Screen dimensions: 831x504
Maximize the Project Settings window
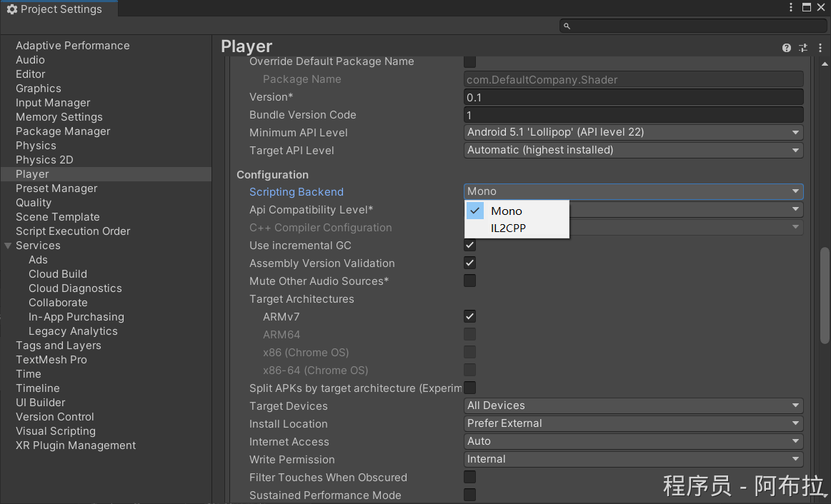click(x=806, y=8)
